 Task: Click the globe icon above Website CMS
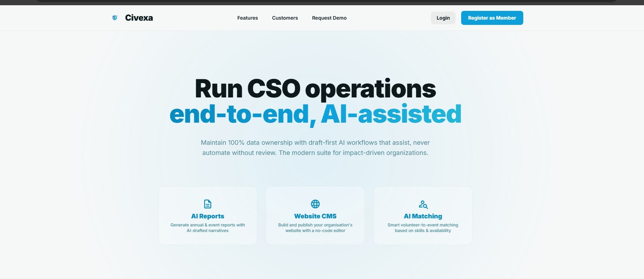tap(315, 204)
